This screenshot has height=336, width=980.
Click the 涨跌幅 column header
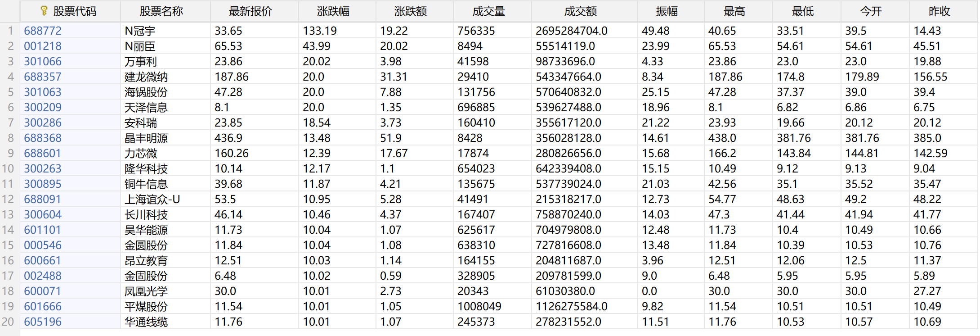(333, 11)
